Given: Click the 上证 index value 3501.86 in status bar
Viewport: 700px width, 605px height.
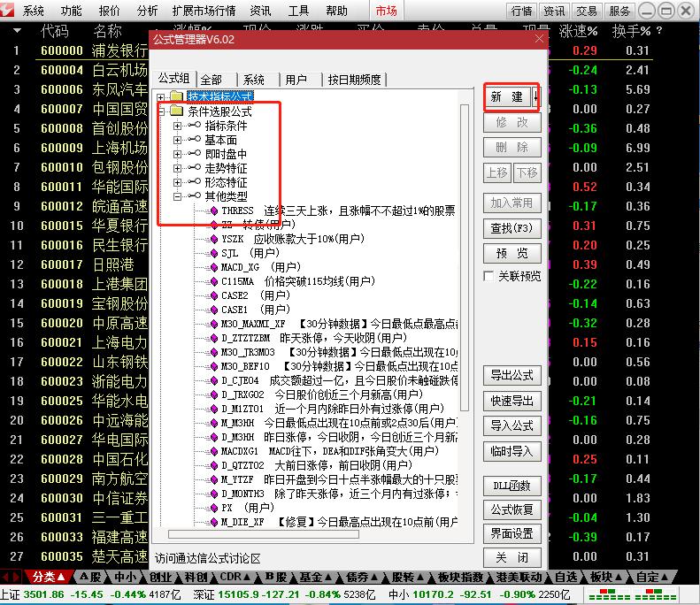Looking at the screenshot, I should (43, 594).
